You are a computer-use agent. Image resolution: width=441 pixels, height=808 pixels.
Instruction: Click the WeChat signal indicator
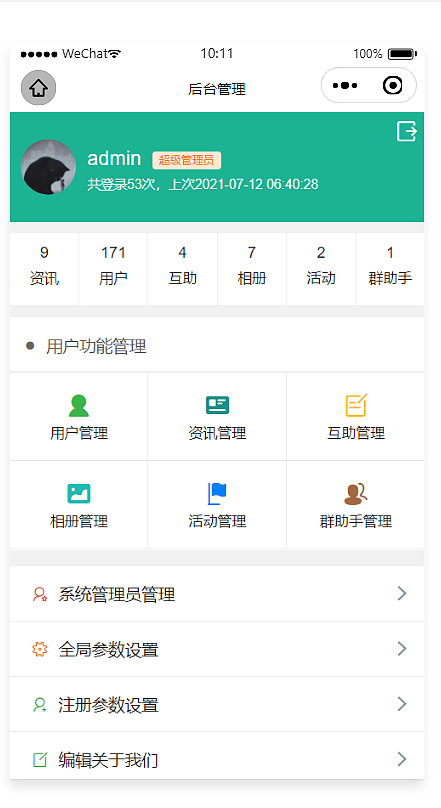39,54
